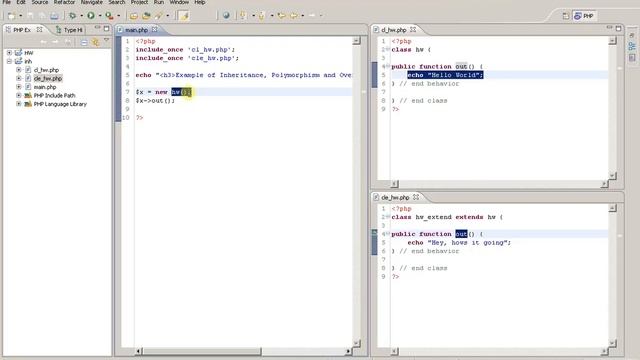Viewport: 640px width, 360px height.
Task: Expand the cle_hw.php tree node
Action: 18,78
